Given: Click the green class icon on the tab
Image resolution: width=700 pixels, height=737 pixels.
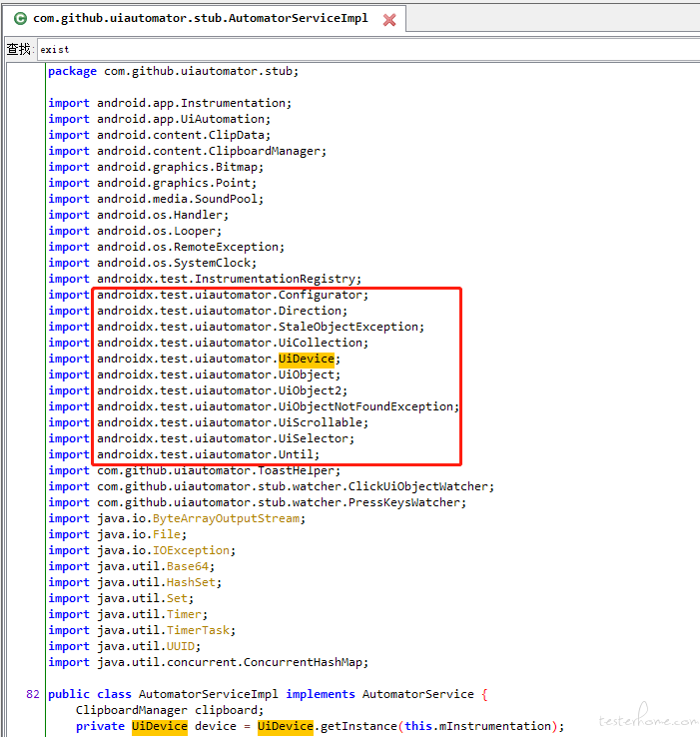Looking at the screenshot, I should coord(20,19).
